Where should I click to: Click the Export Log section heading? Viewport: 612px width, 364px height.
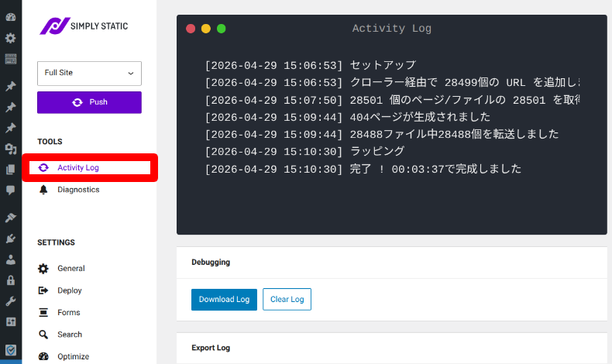pos(211,348)
